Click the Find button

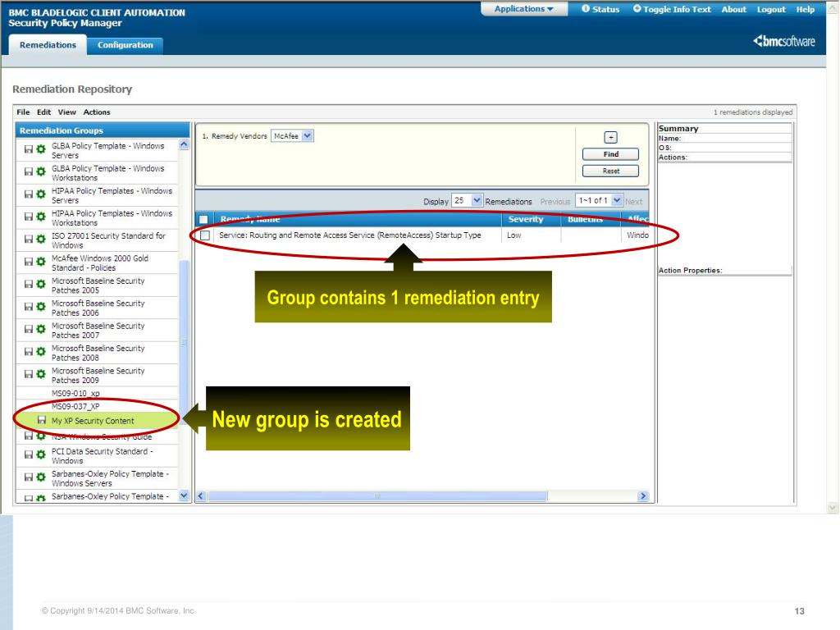pos(610,154)
